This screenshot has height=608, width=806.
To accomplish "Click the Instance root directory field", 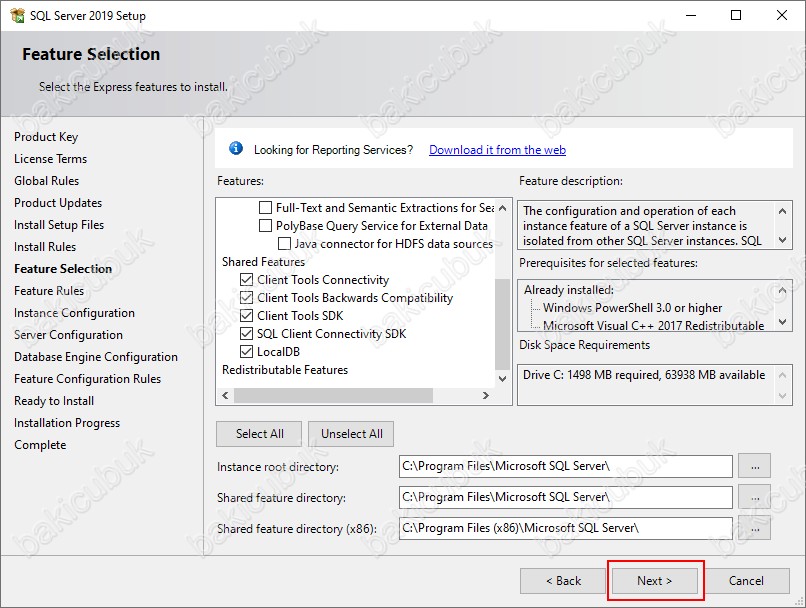I will (x=565, y=466).
